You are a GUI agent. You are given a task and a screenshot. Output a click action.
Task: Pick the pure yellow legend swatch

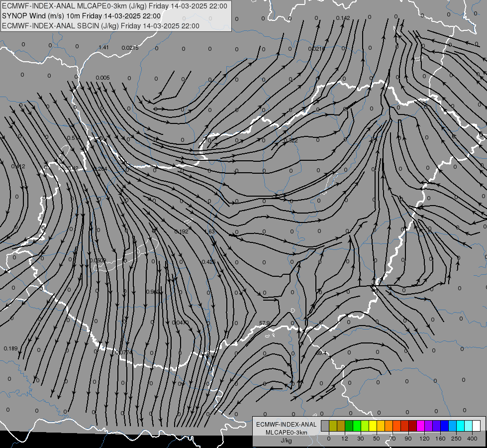pos(373,426)
